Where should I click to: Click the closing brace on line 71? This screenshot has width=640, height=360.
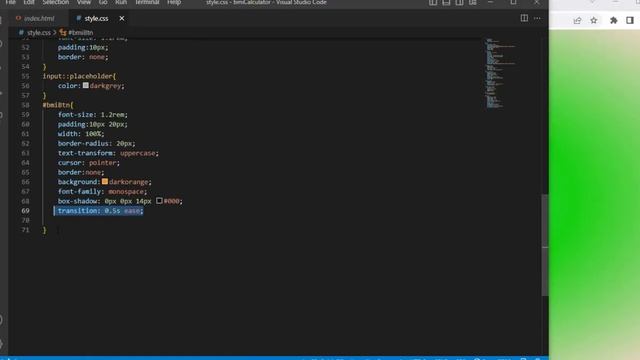(x=44, y=230)
